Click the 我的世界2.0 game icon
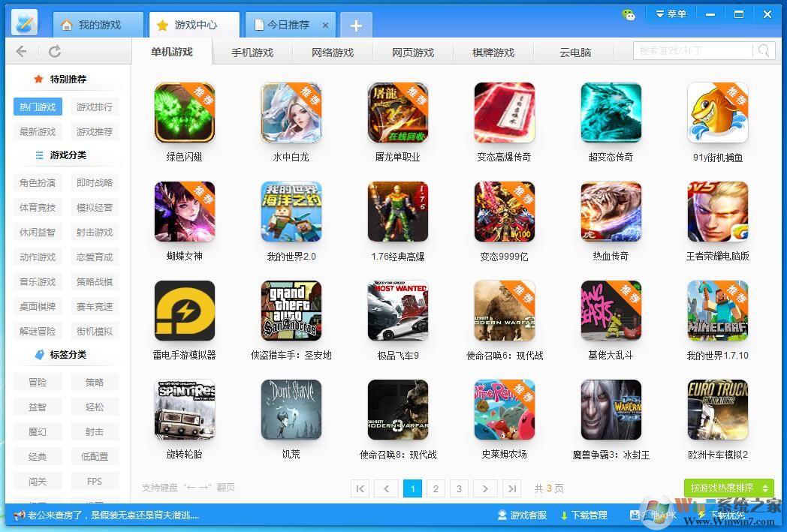Image resolution: width=787 pixels, height=532 pixels. pos(291,212)
